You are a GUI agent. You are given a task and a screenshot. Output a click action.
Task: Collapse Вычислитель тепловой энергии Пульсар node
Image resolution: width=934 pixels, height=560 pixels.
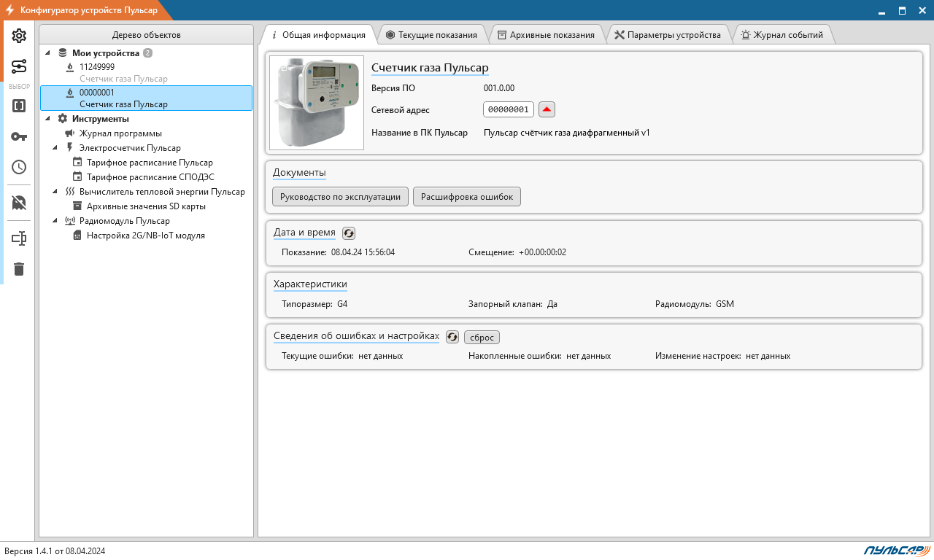point(55,192)
